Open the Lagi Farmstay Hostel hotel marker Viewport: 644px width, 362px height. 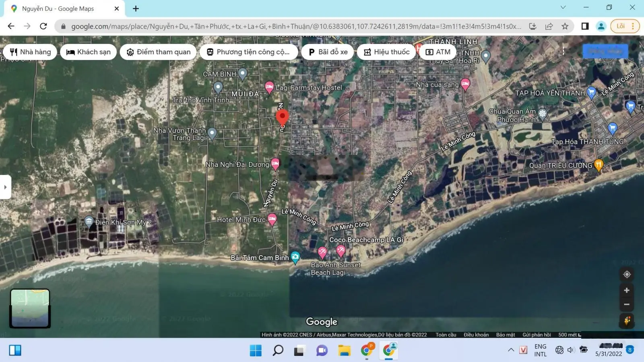(x=269, y=87)
